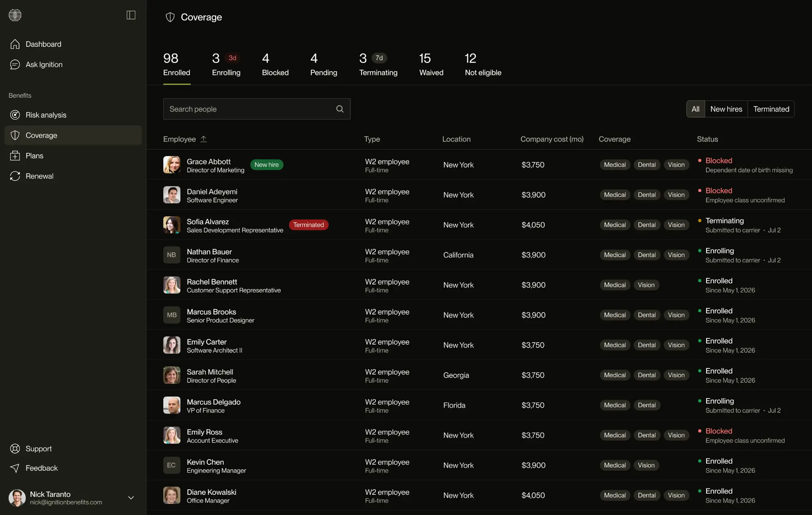The width and height of the screenshot is (812, 515).
Task: Open Feedback paper plane icon
Action: [15, 468]
